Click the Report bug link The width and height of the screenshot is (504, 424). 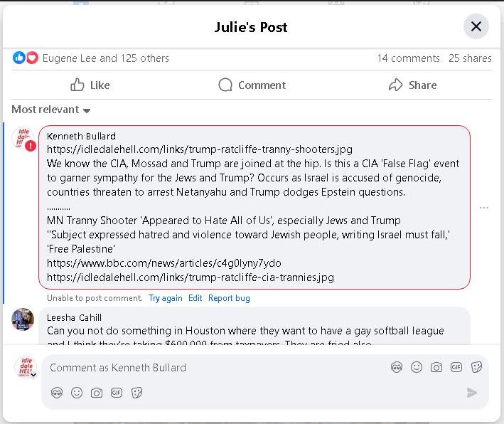[x=229, y=298]
